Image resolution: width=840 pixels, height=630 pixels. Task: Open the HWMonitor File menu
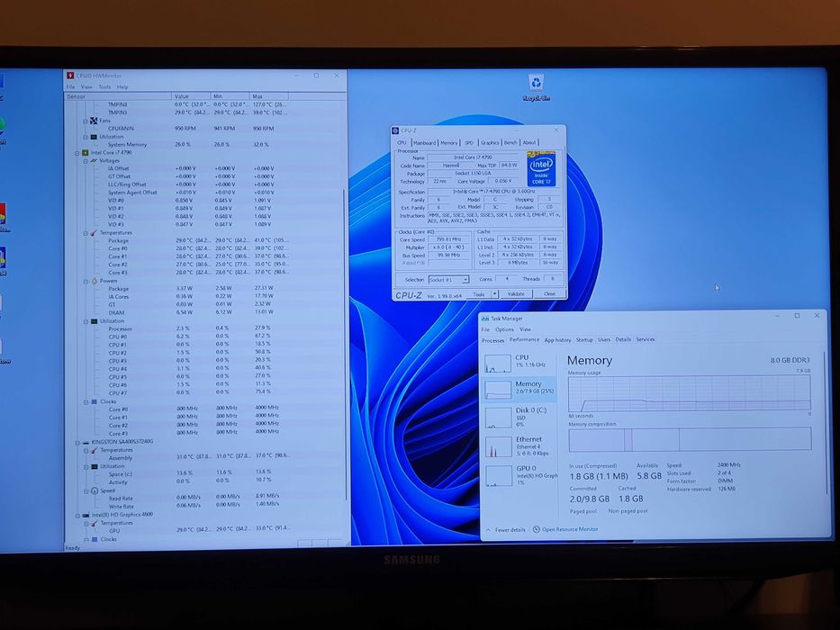coord(71,86)
